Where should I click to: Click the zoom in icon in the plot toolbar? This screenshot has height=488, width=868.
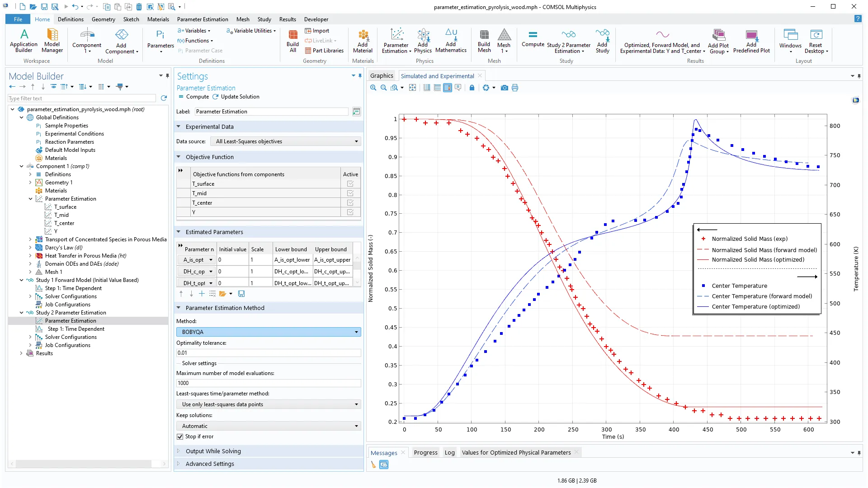pyautogui.click(x=373, y=88)
